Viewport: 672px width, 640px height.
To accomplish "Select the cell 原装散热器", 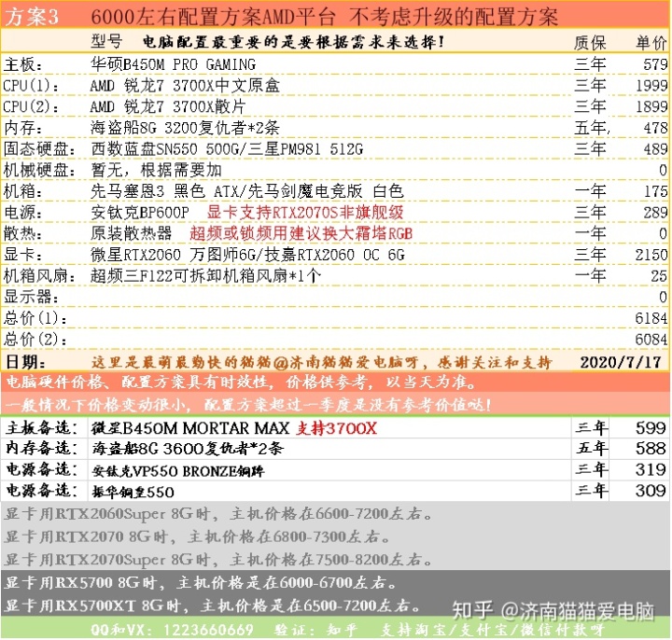I will pyautogui.click(x=132, y=233).
